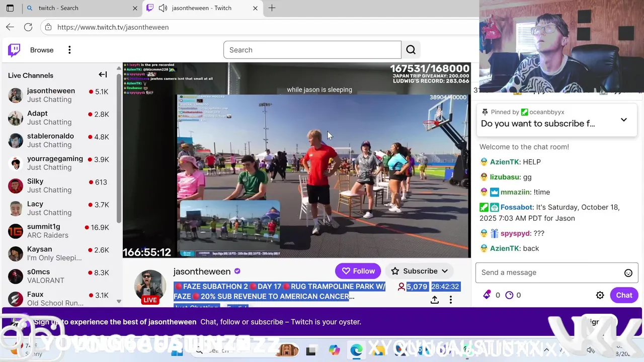The height and width of the screenshot is (362, 644).
Task: Open yourragegaming channel in sidebar
Action: 58,163
